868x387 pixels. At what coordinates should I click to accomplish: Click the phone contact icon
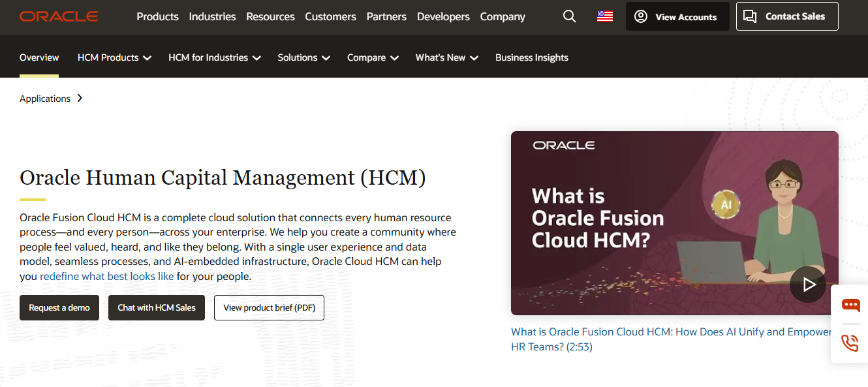850,342
